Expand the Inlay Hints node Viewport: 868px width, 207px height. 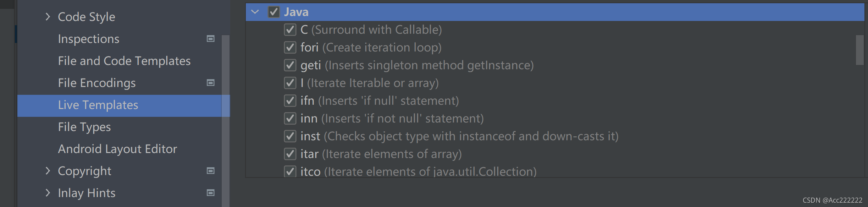(x=48, y=193)
